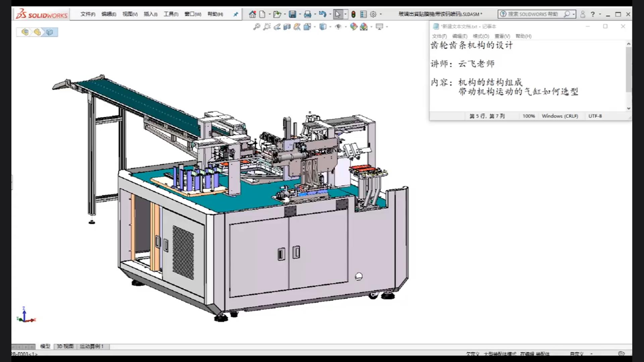This screenshot has height=362, width=644.
Task: Expand Hide/Show Items dropdown arrow
Action: pyautogui.click(x=345, y=26)
